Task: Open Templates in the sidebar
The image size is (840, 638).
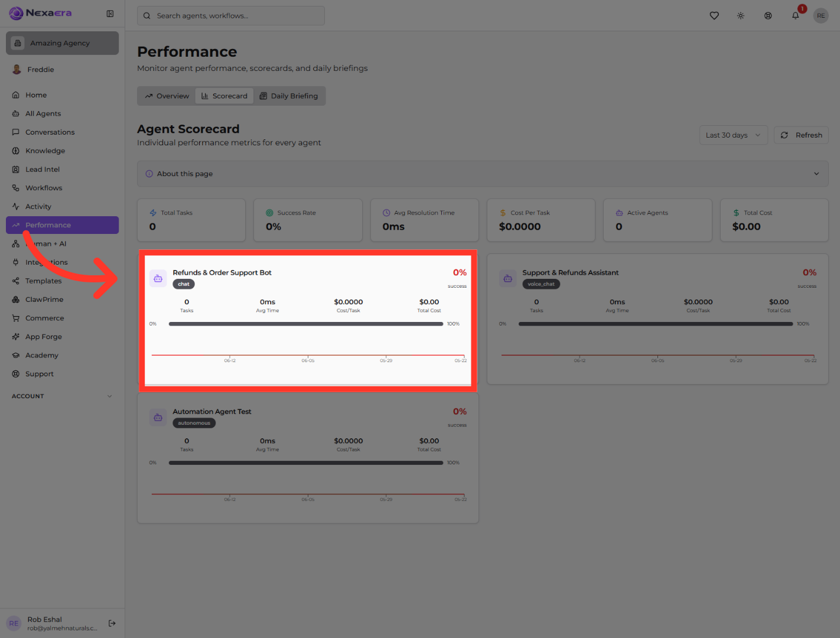Action: point(62,281)
